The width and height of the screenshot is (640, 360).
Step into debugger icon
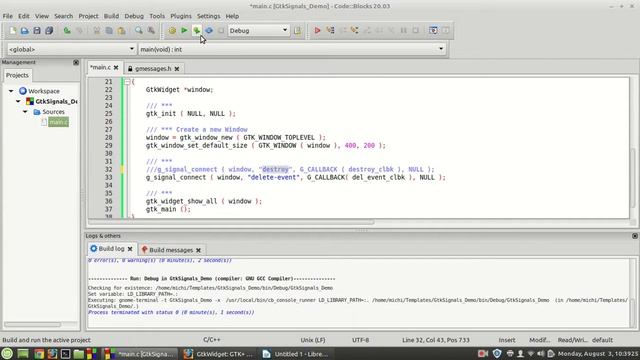tap(354, 31)
